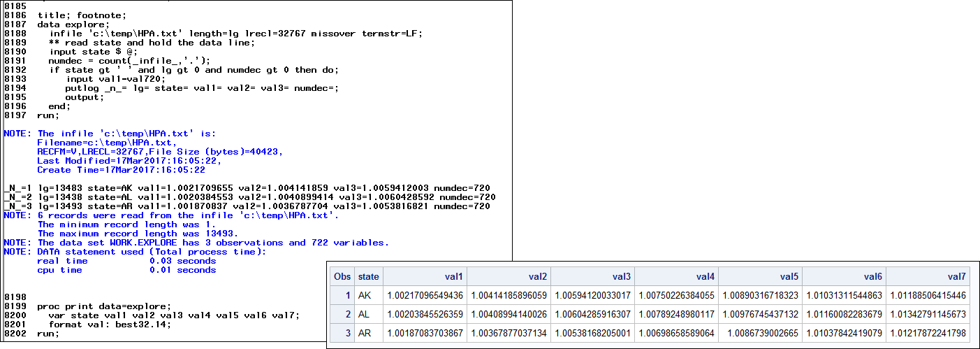Viewport: 980px width, 349px height.
Task: Click the state column header
Action: click(x=368, y=277)
